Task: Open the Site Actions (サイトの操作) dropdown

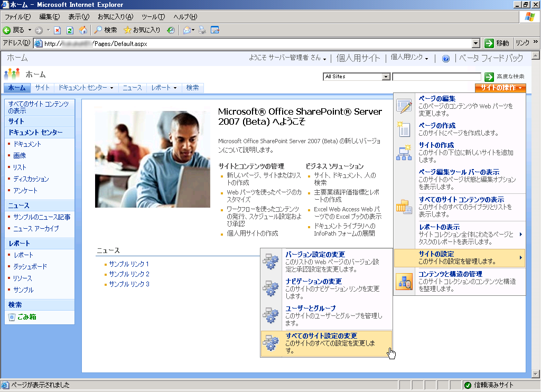Action: pyautogui.click(x=500, y=88)
